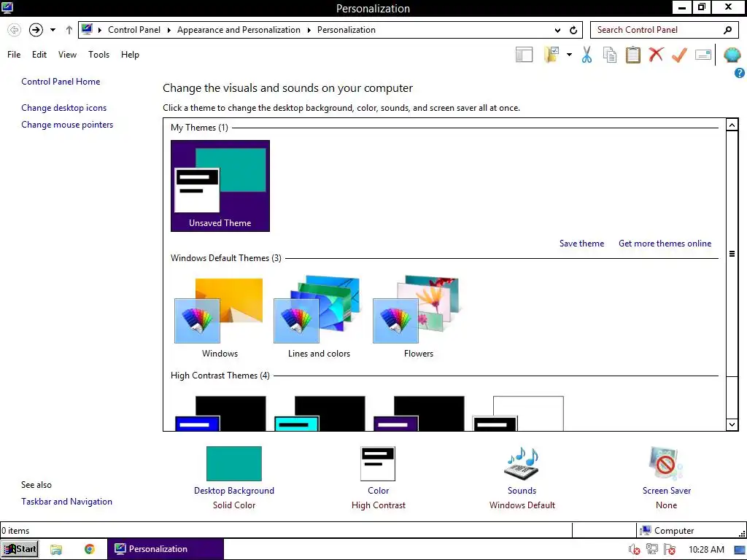Open Taskbar and Navigation link
The image size is (747, 560).
pos(66,502)
